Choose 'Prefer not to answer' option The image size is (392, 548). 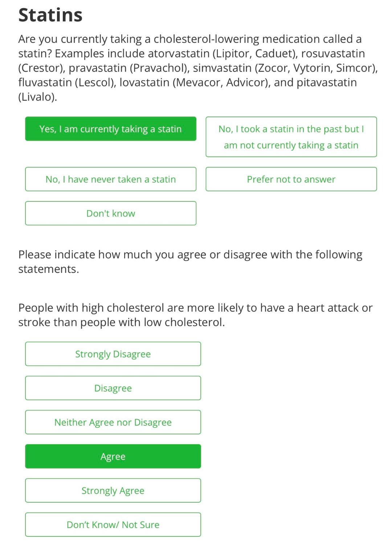(291, 179)
